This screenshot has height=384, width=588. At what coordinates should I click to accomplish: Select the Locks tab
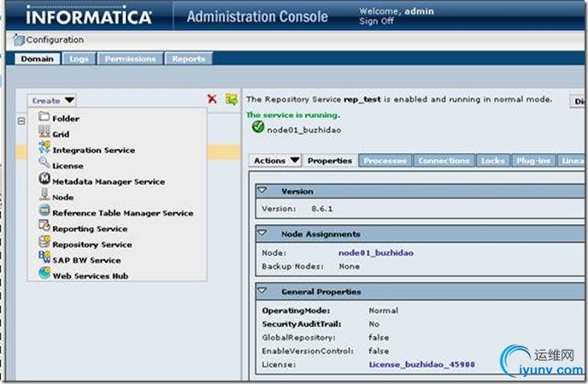pyautogui.click(x=493, y=161)
